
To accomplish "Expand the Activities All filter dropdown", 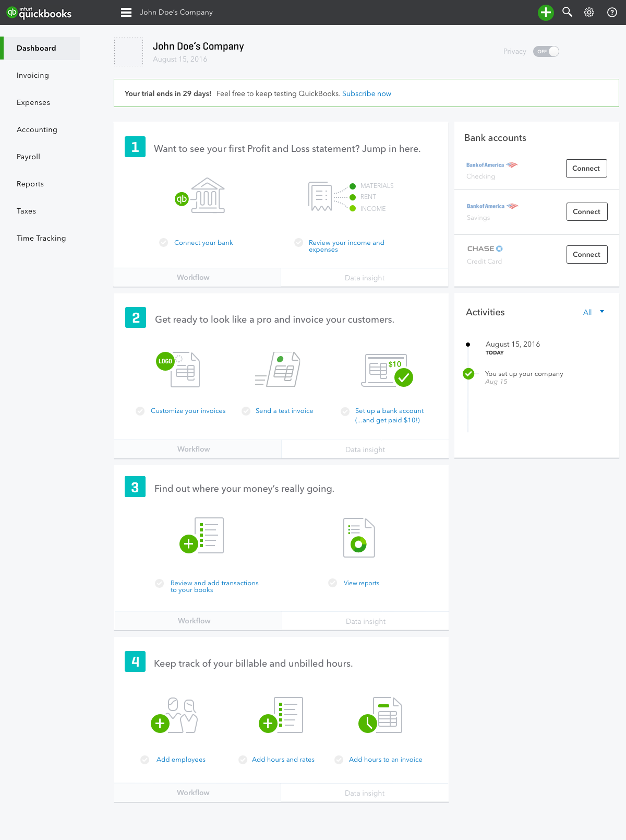I will pos(594,312).
